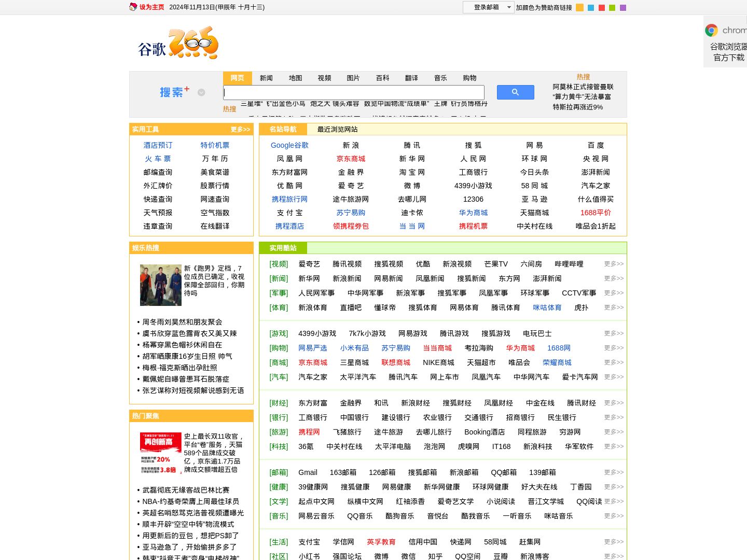The image size is (747, 560).
Task: Pick the orange theme color swatch
Action: 580,8
